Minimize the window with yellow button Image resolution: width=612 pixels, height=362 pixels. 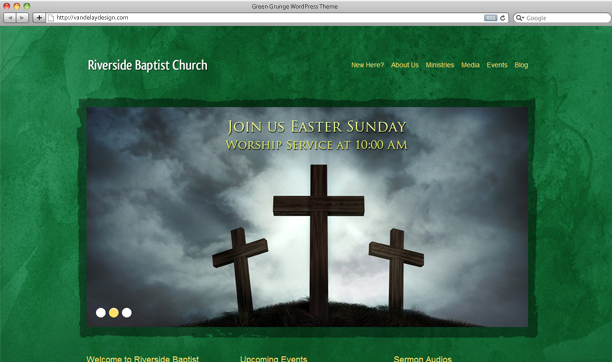click(x=17, y=6)
